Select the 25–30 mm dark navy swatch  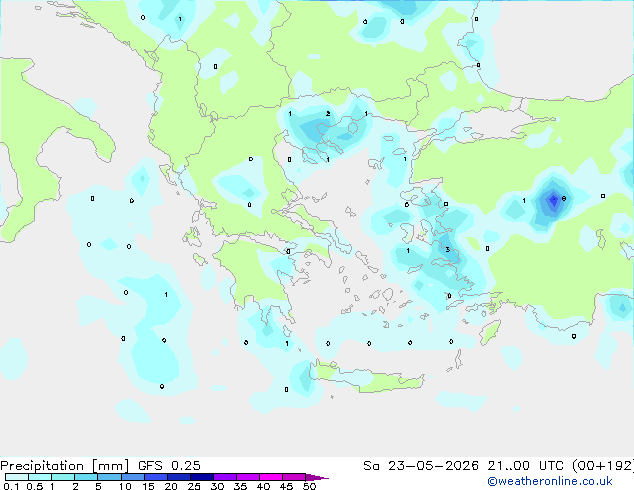coord(201,477)
